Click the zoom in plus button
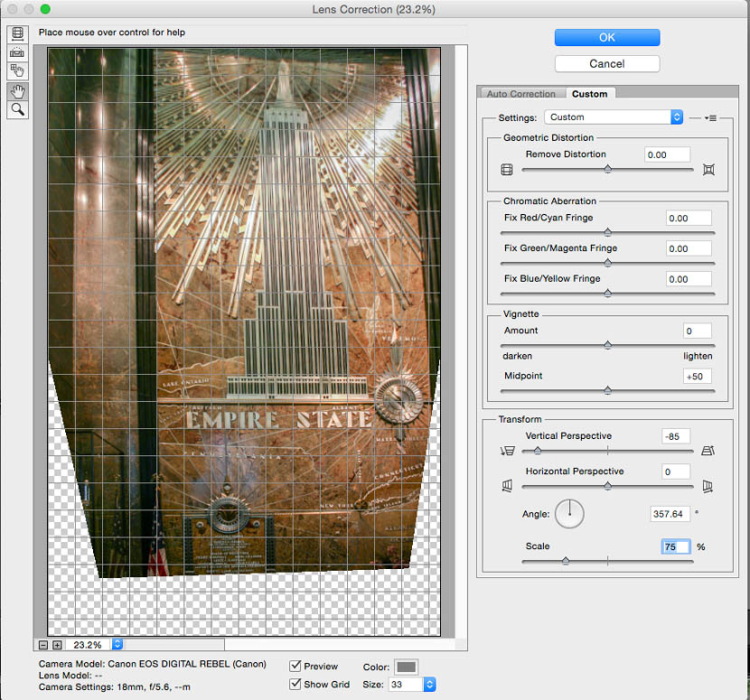The image size is (750, 700). (x=57, y=645)
